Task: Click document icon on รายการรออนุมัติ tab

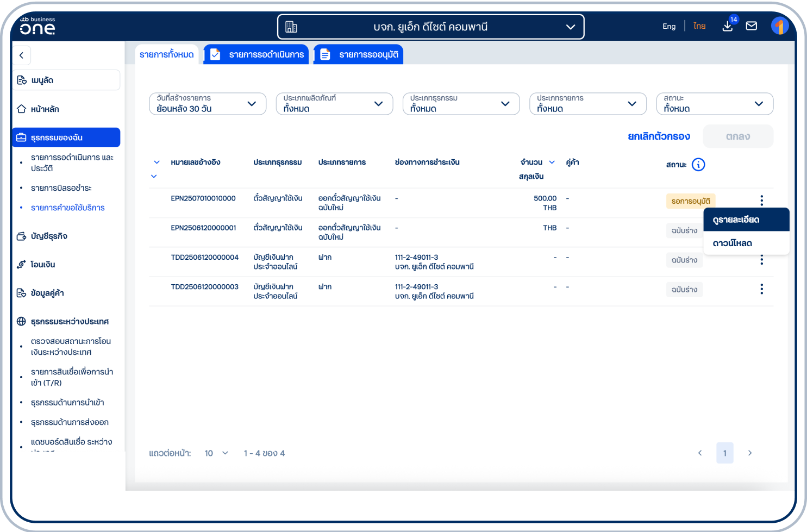Action: (325, 54)
